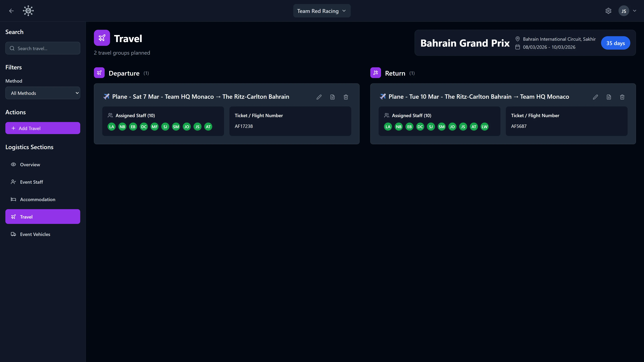Open the settings gear icon

coord(608,11)
